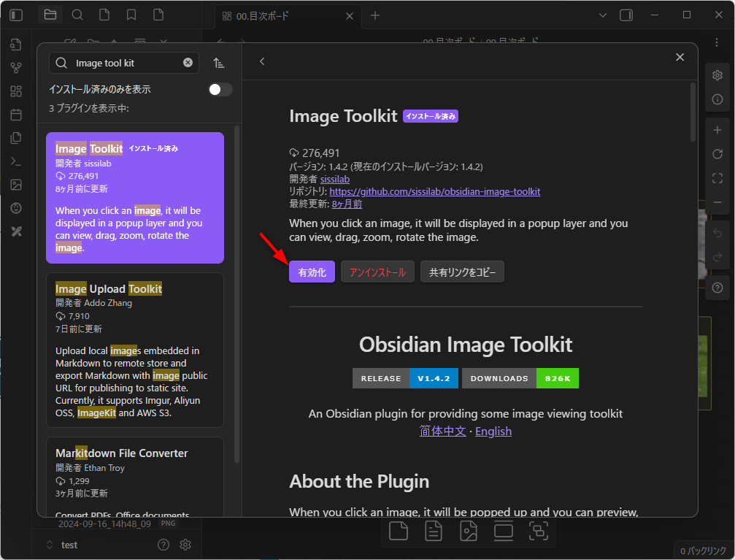Viewport: 735px width, 560px height.
Task: Add a blank card to canvas
Action: click(399, 531)
